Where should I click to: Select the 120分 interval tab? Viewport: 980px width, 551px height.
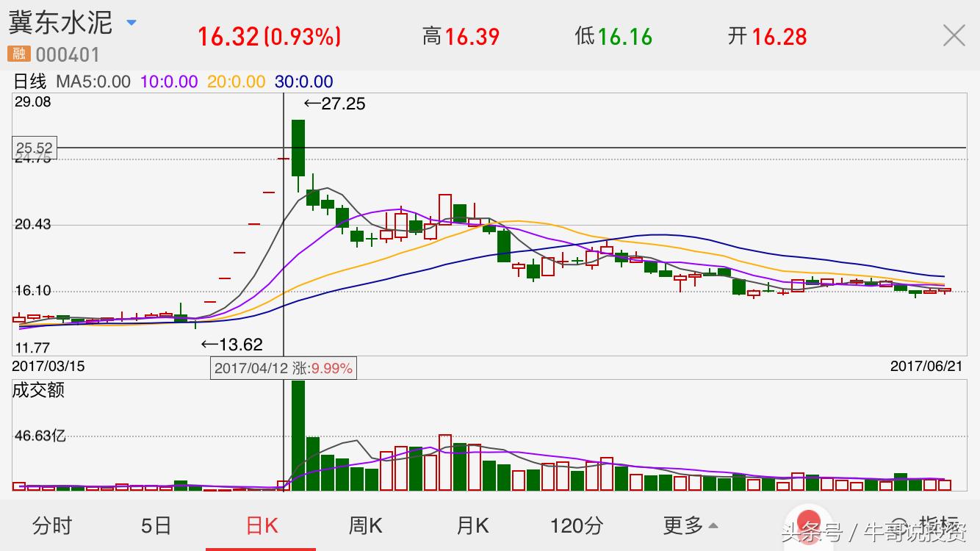577,525
